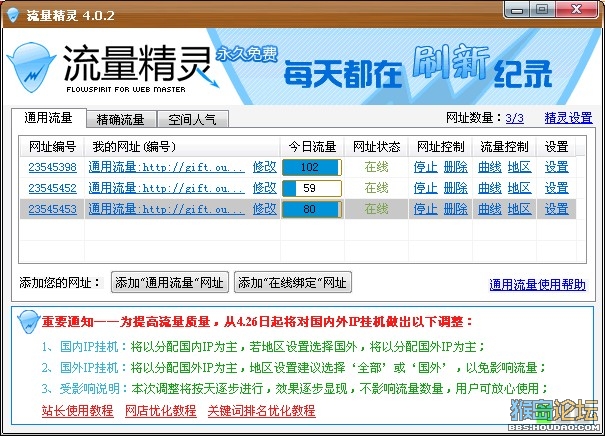Viewport: 605px width, 436px height.
Task: Click URL ID 23545453
Action: point(52,209)
